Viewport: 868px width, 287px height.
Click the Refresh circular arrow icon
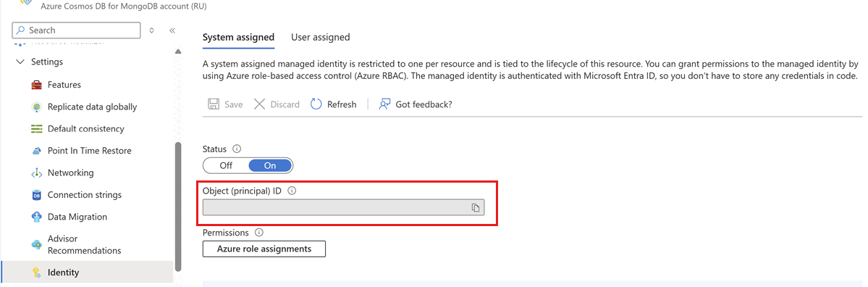pos(316,104)
